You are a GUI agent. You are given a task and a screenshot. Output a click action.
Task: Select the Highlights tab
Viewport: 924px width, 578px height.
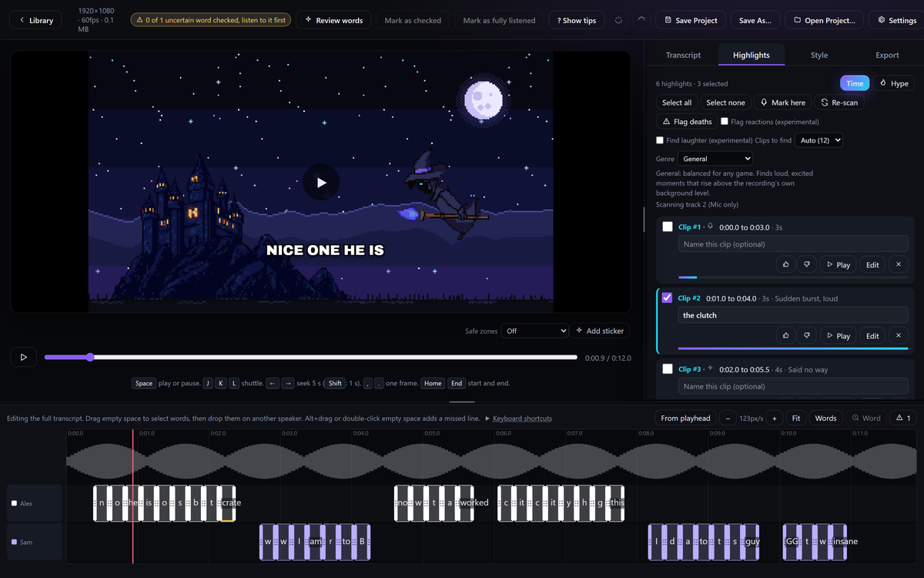point(751,55)
